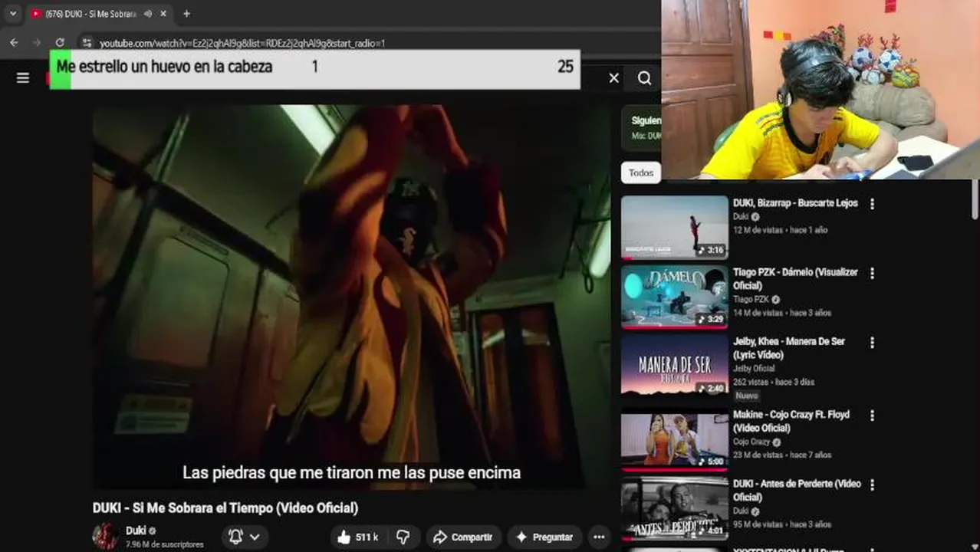Screen dimensions: 980x552
Task: Select the DUKI - Si Me Sobrara browser tab
Action: pos(98,14)
